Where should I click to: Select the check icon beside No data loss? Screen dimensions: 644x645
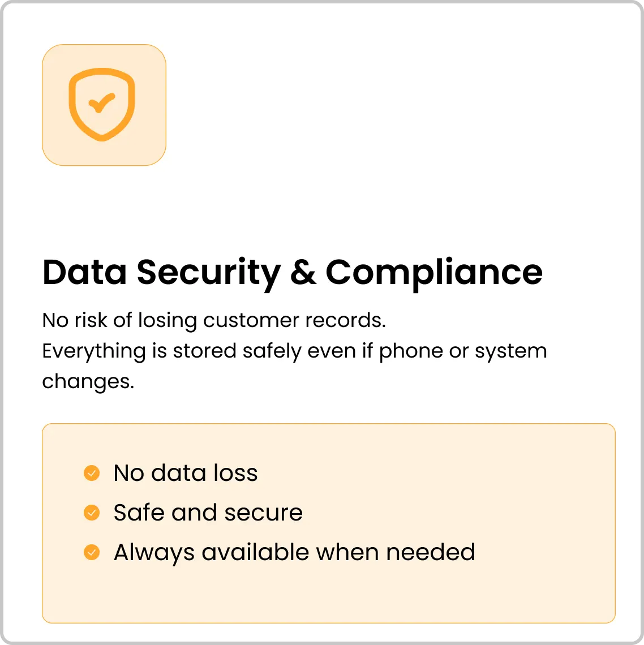click(x=91, y=473)
